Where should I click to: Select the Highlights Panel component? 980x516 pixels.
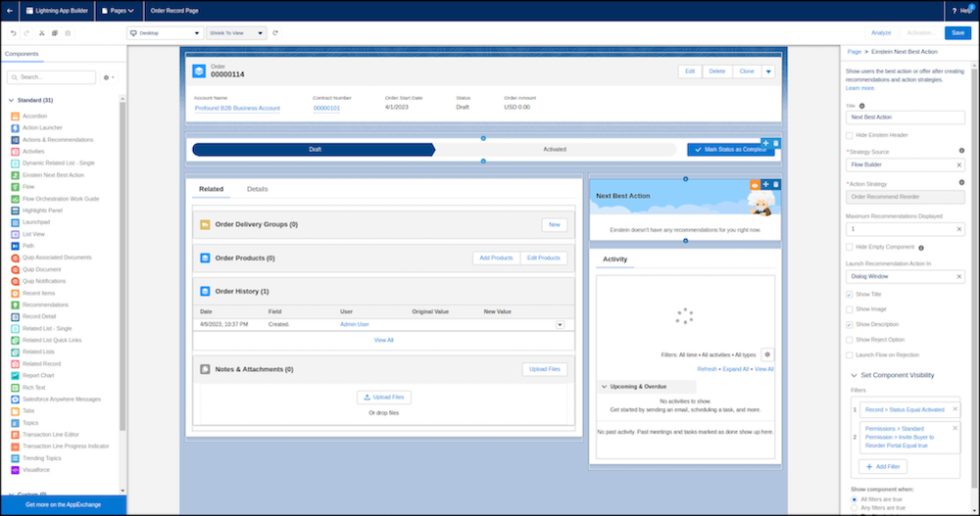tap(42, 211)
